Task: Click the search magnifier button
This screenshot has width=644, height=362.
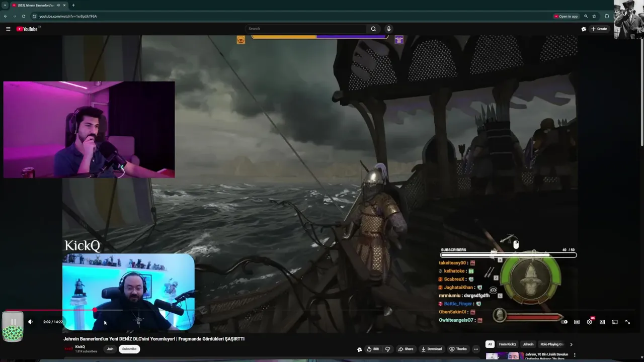Action: (373, 29)
